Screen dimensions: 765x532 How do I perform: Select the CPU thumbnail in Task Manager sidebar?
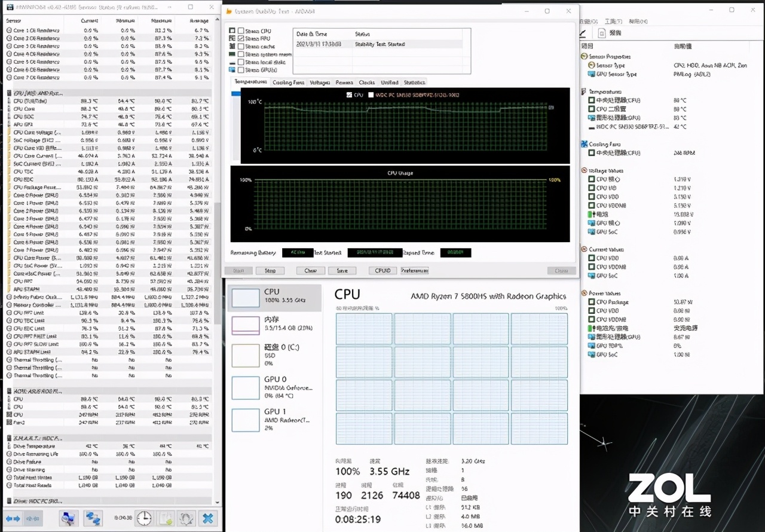[x=245, y=298]
